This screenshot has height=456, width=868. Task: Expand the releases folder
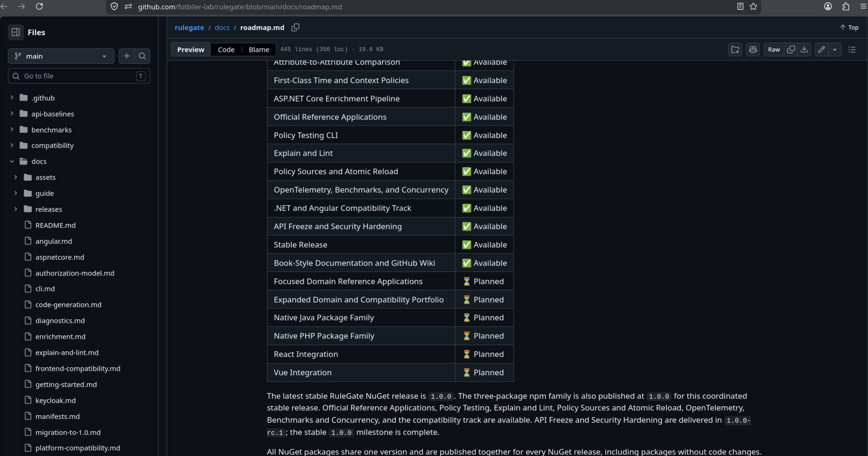pos(15,209)
